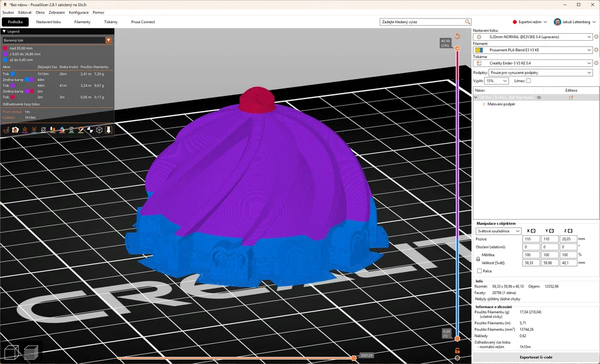Viewport: 600px width, 364px height.
Task: Switch to the Tiskárny tab
Action: [111, 22]
